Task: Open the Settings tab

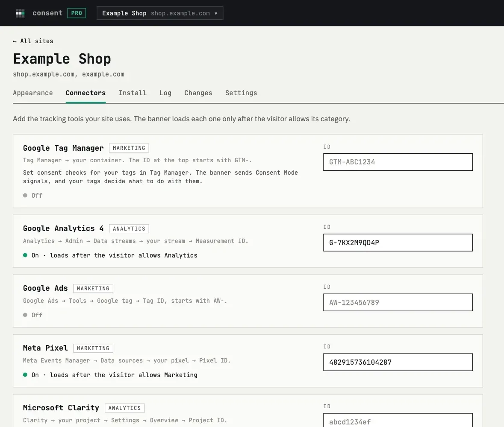Action: pos(241,93)
